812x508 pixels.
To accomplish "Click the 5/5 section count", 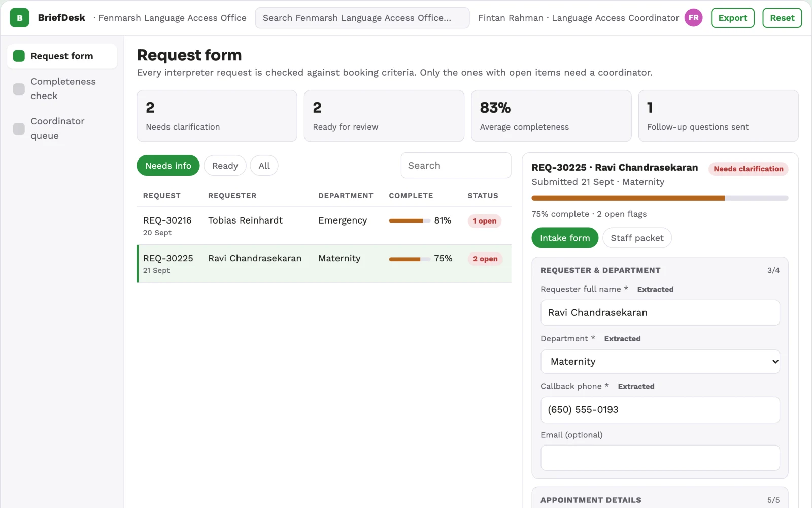I will pyautogui.click(x=773, y=500).
